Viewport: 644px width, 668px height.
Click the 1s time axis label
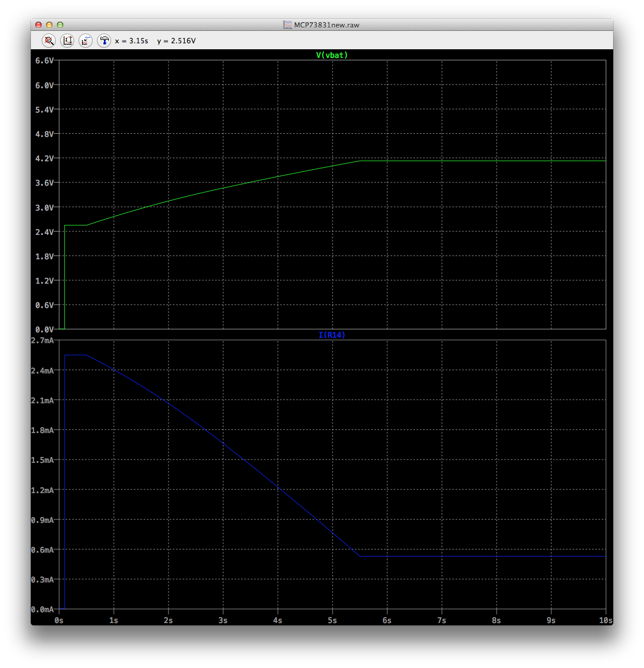pos(114,620)
